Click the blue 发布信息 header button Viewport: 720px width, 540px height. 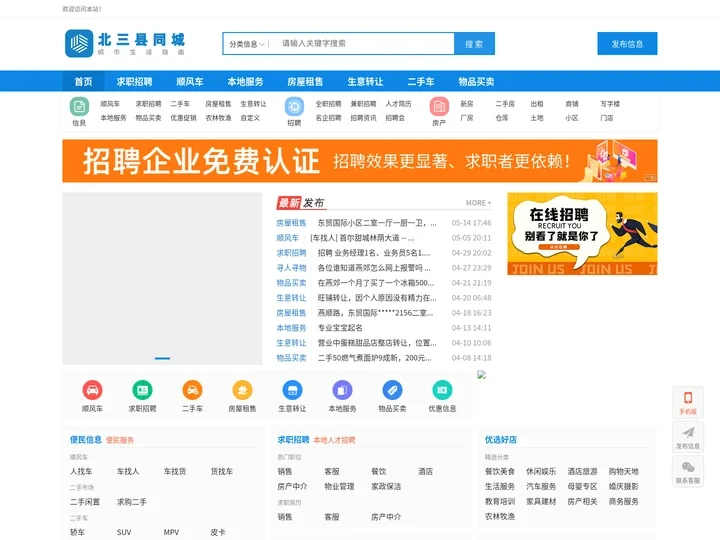pyautogui.click(x=627, y=44)
